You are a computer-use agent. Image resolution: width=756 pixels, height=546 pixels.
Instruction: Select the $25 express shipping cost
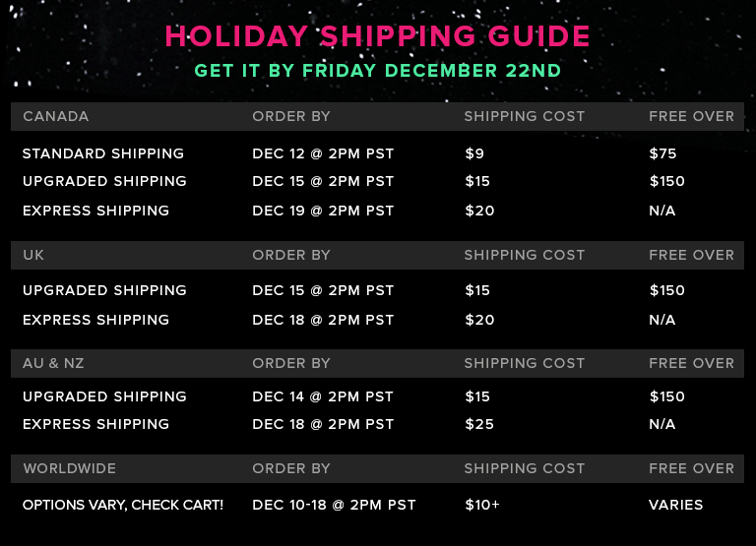[479, 424]
